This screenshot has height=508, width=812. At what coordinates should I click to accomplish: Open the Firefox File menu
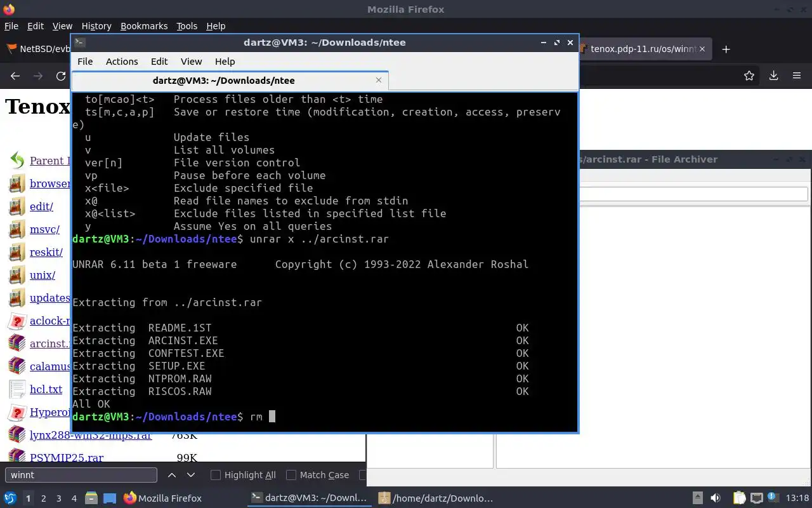coord(11,26)
